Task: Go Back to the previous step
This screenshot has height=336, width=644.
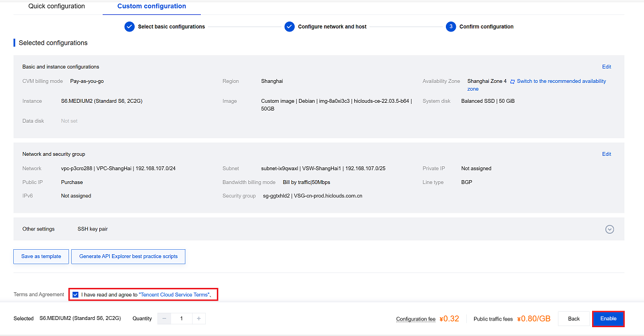Action: click(574, 319)
